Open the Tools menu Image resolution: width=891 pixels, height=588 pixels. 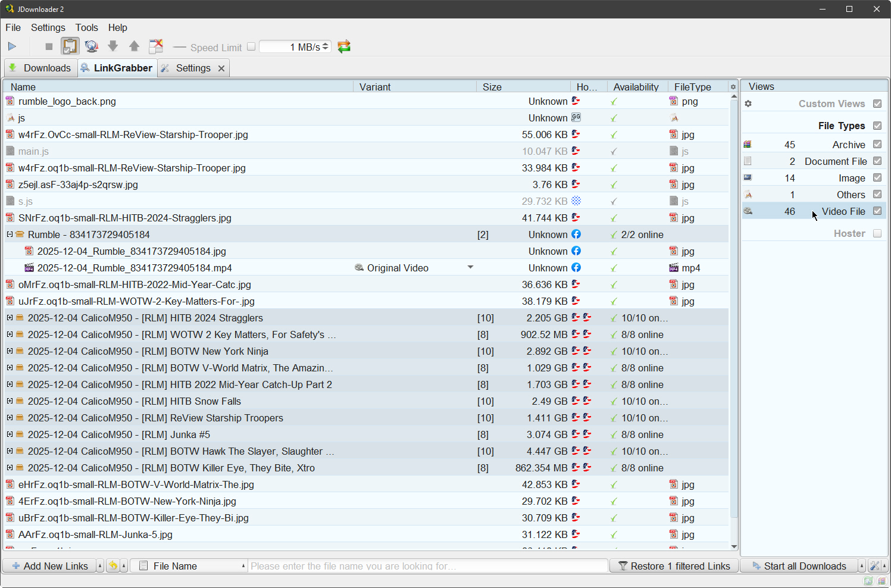point(86,27)
